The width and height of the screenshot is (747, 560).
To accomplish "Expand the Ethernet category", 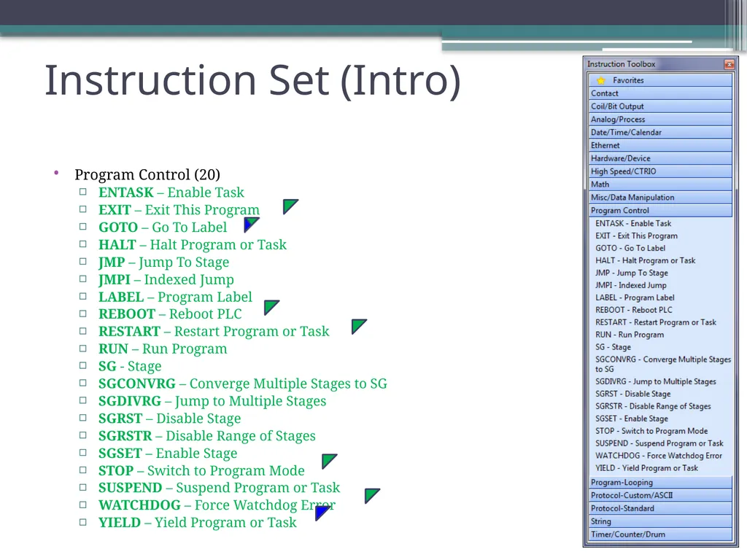I will coord(660,145).
